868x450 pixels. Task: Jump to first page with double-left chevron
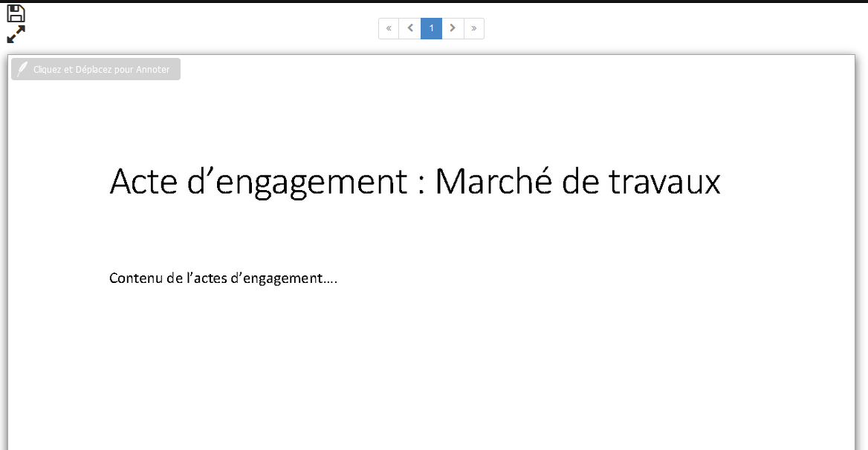[389, 29]
